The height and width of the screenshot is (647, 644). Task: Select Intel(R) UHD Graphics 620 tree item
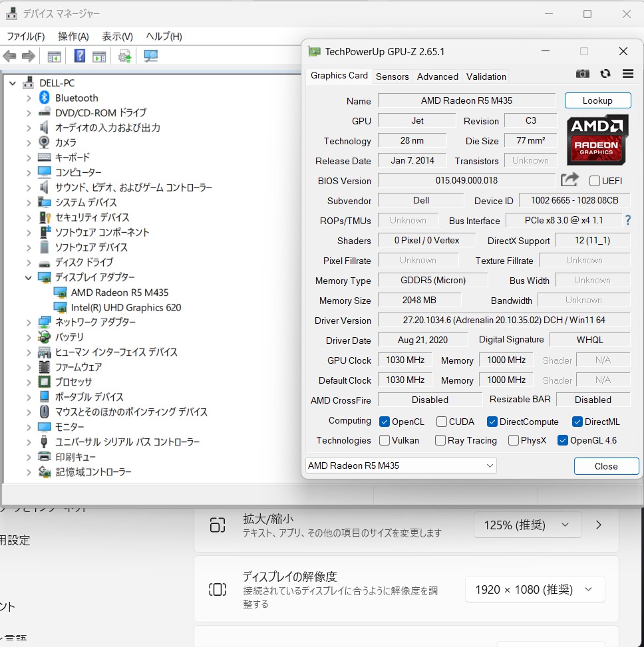coord(126,307)
